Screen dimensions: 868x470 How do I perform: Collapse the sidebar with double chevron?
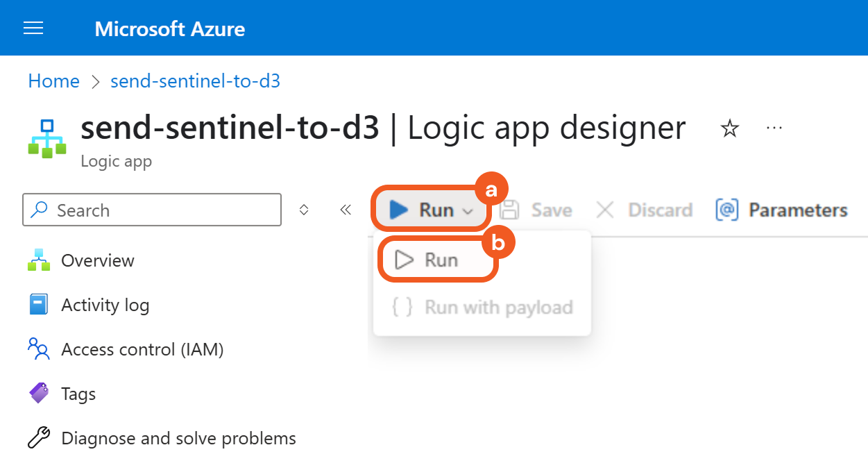(x=346, y=210)
